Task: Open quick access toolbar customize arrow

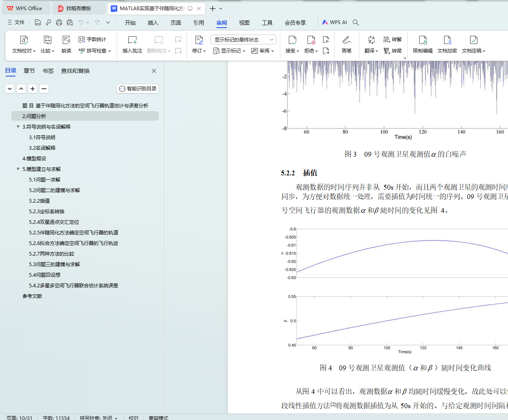Action: pos(108,22)
